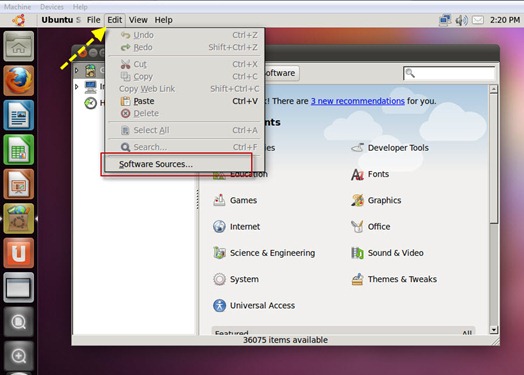
Task: Open the messaging envelope indicator
Action: [478, 20]
